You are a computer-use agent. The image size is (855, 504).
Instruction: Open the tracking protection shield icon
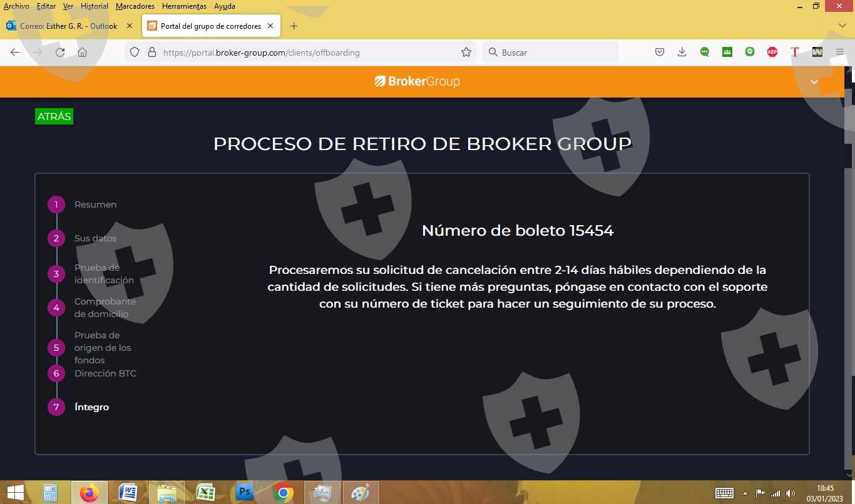click(x=135, y=53)
